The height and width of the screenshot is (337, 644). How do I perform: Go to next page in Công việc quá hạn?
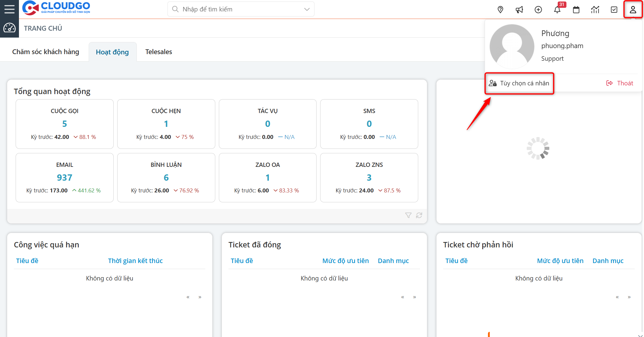pos(200,297)
